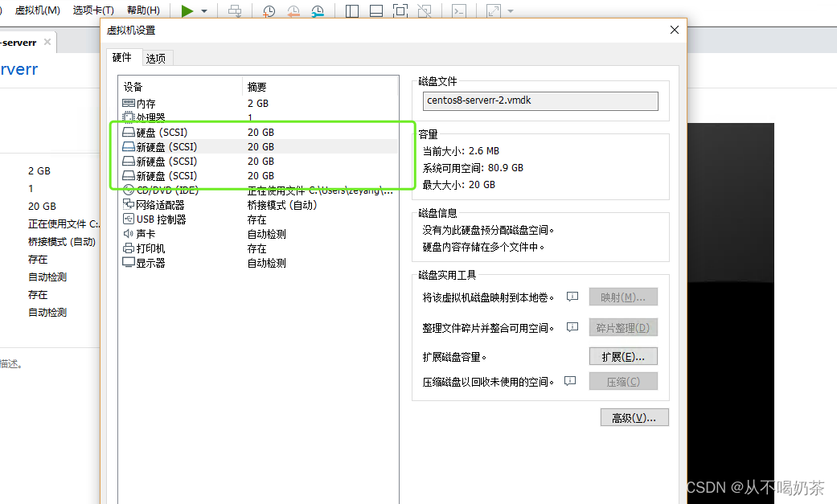Click the memory chip icon beside 内存
Screen dimensions: 837x504
coord(129,103)
